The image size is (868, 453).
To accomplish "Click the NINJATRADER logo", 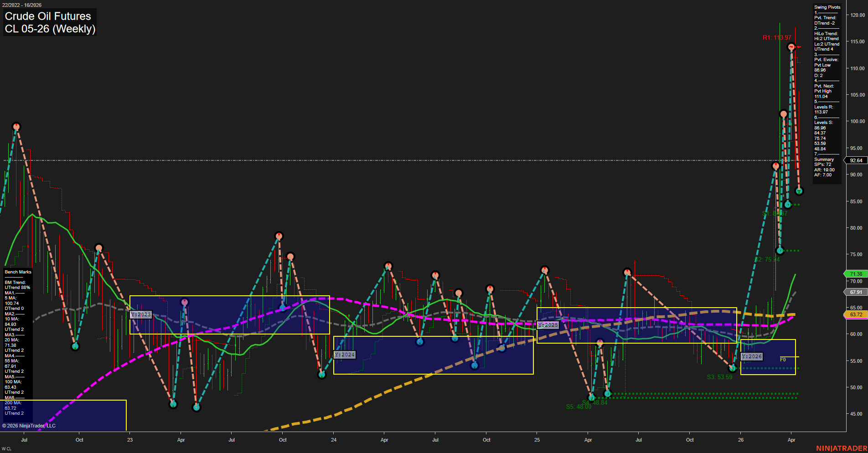I will click(x=843, y=447).
